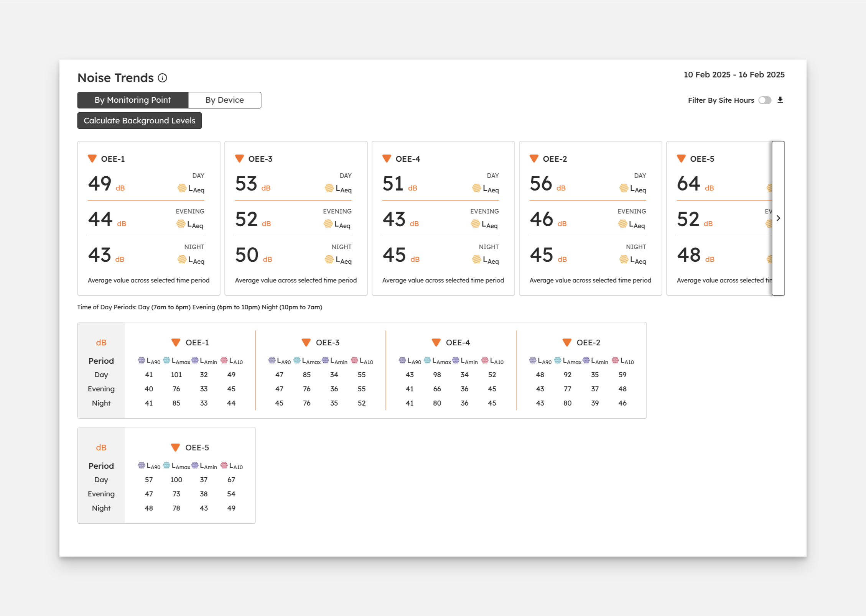Click the 10 Feb - 16 Feb date range
This screenshot has height=616, width=866.
734,75
